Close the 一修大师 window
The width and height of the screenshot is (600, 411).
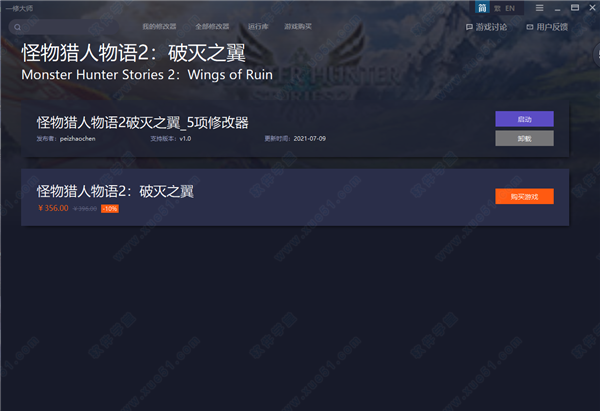(x=592, y=8)
